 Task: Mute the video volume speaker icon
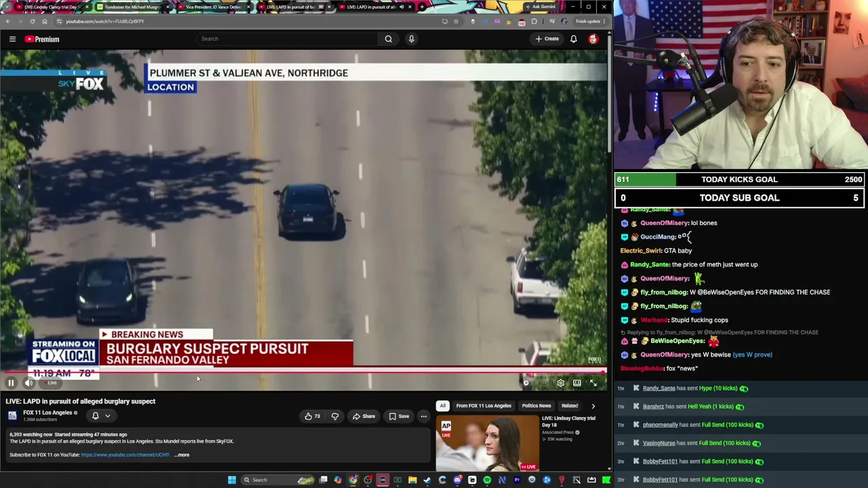tap(28, 383)
